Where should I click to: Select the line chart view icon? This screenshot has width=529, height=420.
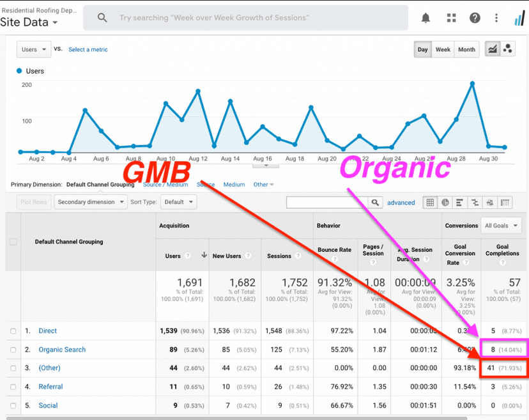492,49
